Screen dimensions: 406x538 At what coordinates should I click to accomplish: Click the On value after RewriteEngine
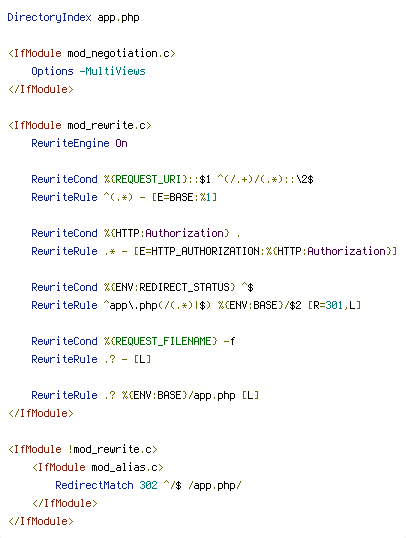[x=121, y=143]
